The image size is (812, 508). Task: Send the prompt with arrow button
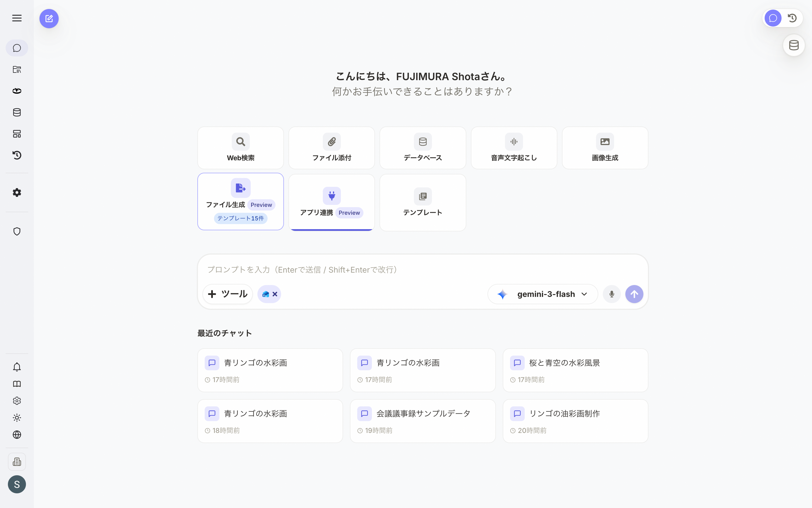[x=634, y=294]
